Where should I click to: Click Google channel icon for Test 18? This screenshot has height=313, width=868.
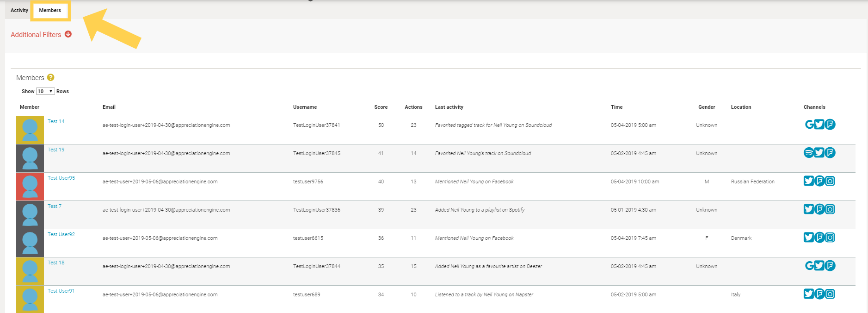pyautogui.click(x=809, y=266)
